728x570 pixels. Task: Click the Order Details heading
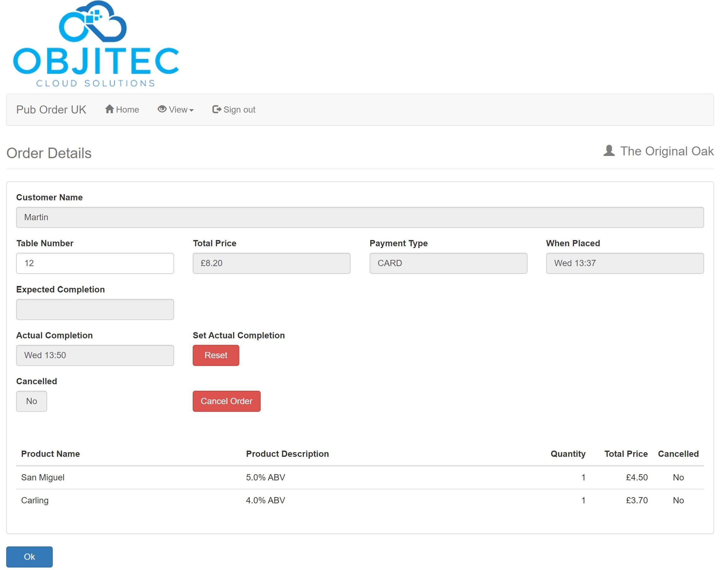pyautogui.click(x=49, y=154)
